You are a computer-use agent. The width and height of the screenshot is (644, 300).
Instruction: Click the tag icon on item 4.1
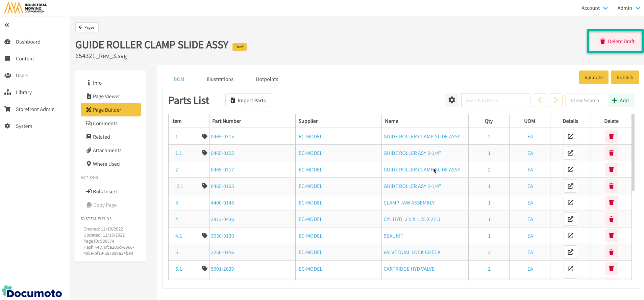204,236
